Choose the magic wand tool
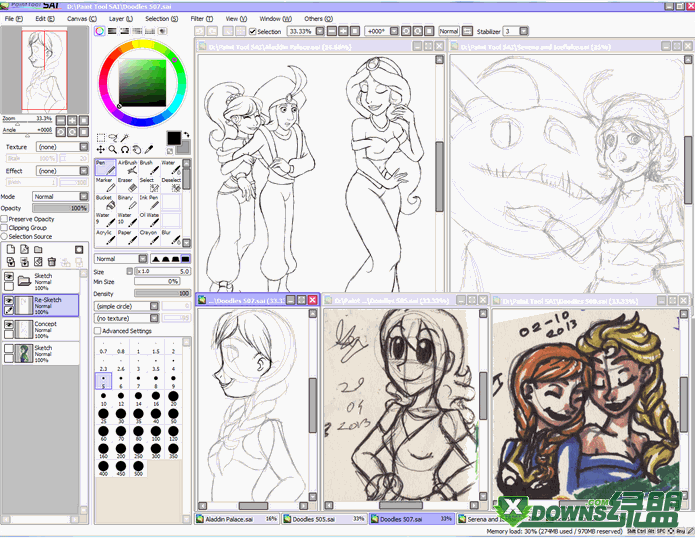The width and height of the screenshot is (695, 538). pyautogui.click(x=125, y=138)
